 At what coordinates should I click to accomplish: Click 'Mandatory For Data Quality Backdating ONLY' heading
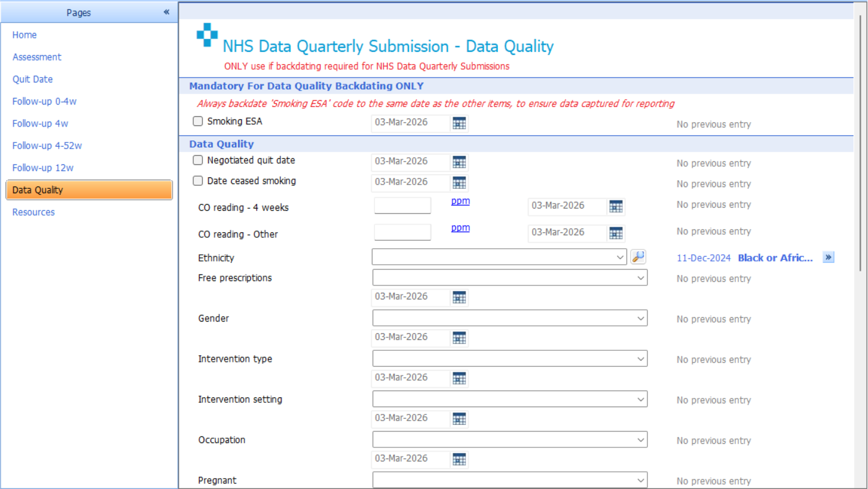coord(306,86)
